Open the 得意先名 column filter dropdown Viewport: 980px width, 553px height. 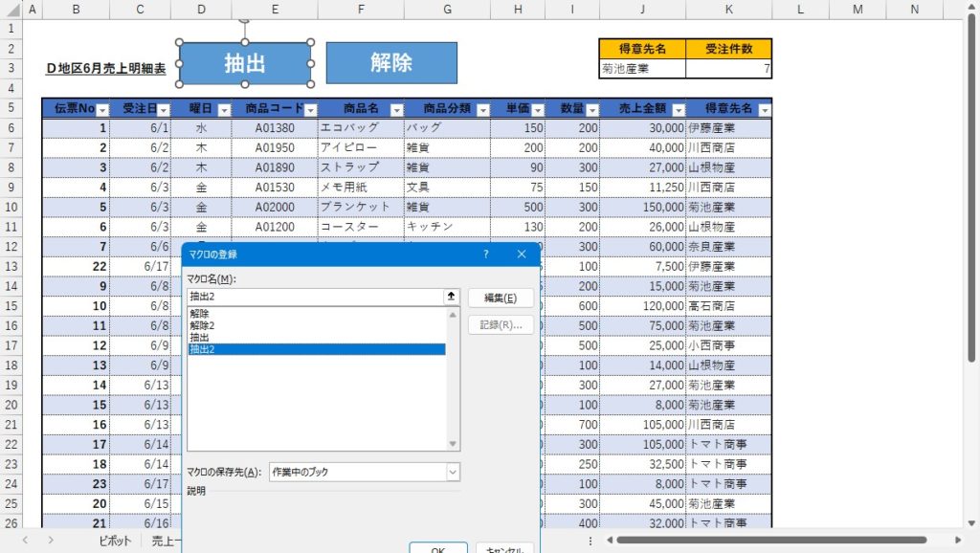tap(762, 109)
